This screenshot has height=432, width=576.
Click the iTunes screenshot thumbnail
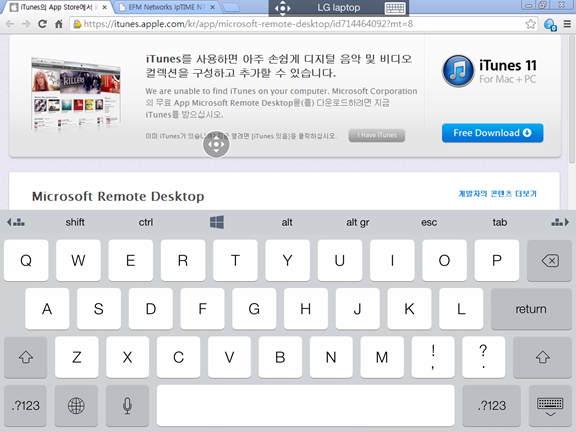[76, 94]
